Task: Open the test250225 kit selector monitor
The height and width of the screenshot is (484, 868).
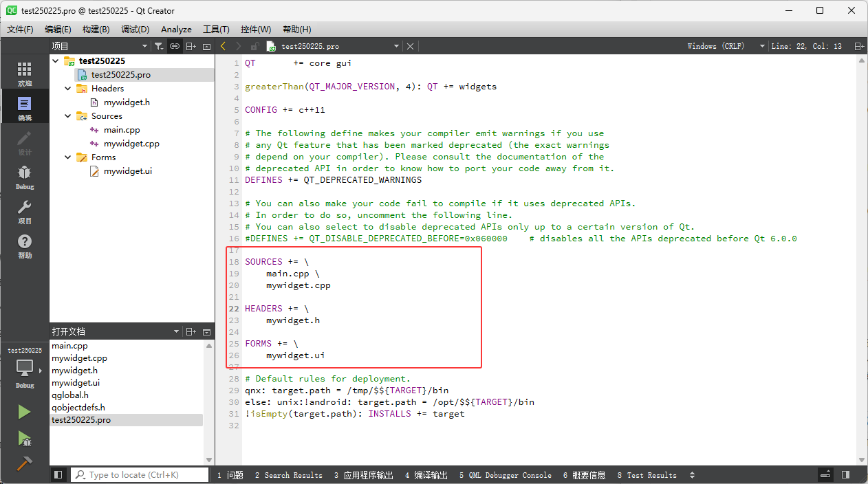Action: (24, 369)
